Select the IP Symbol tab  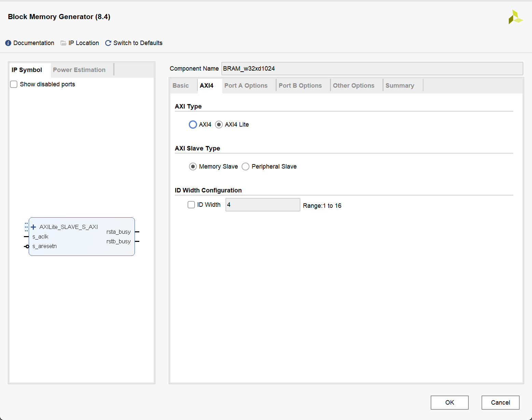tap(27, 70)
